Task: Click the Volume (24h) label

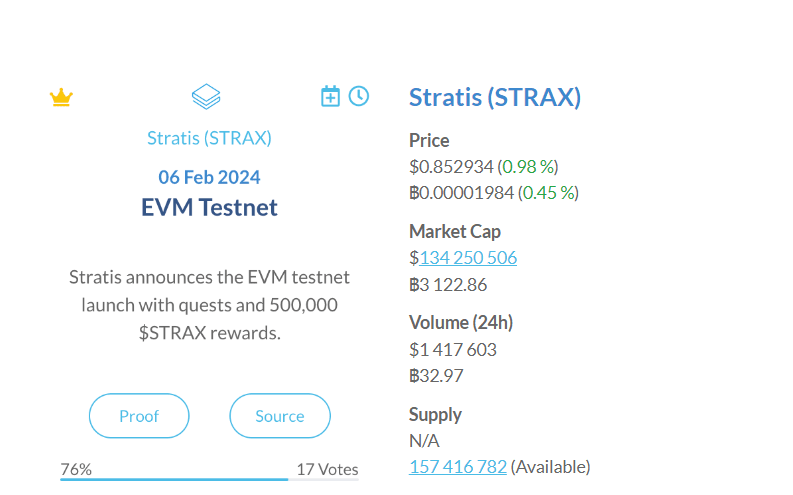Action: tap(461, 323)
